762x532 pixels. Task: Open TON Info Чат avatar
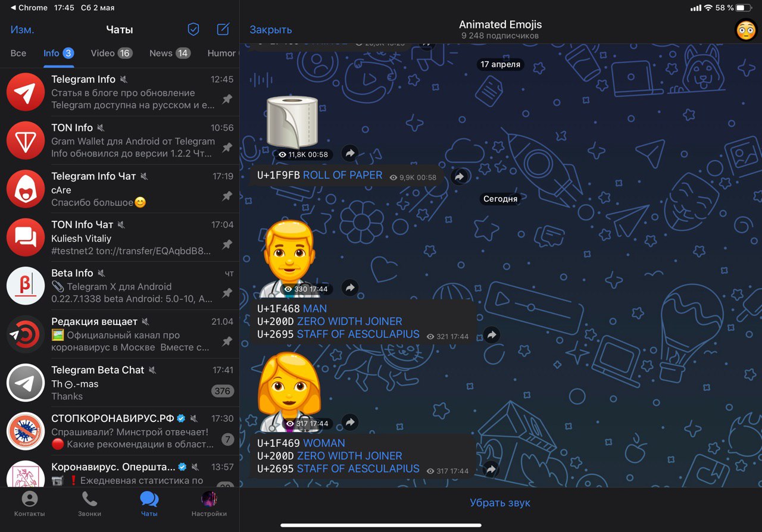26,237
